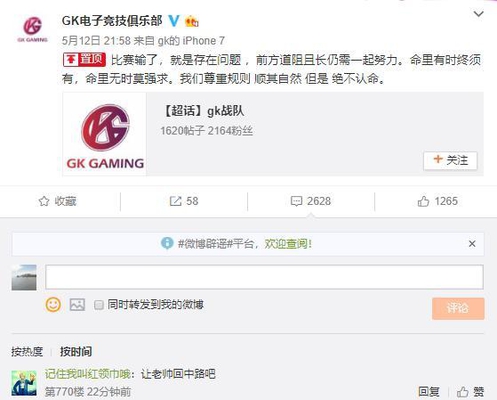497x400 pixels.
Task: Open the emoji smiley picker
Action: pyautogui.click(x=53, y=305)
